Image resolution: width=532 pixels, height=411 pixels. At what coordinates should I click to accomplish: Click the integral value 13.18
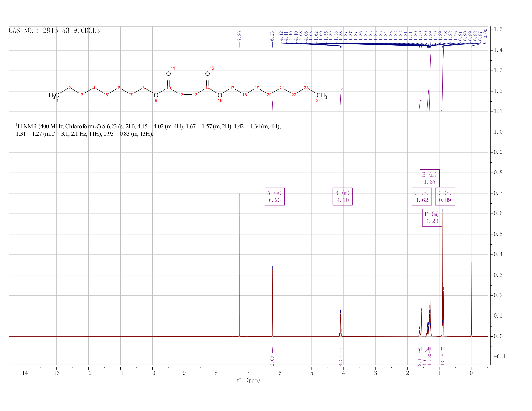[x=443, y=360]
